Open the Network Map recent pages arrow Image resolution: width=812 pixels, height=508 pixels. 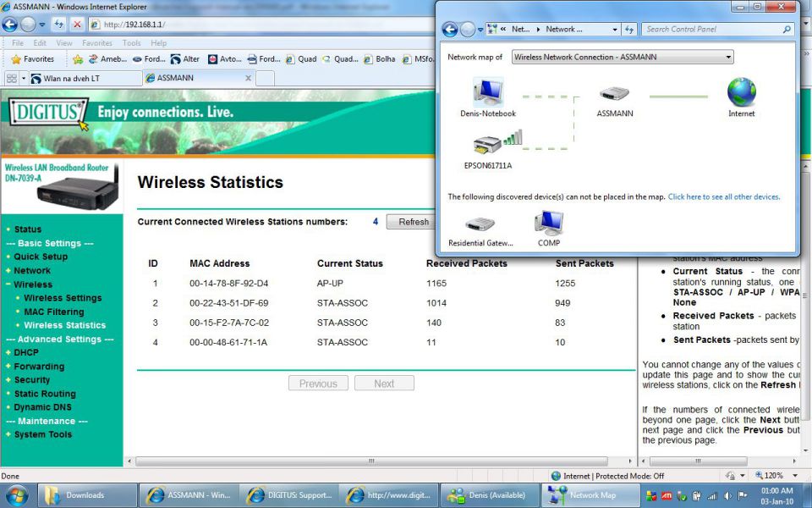(480, 30)
